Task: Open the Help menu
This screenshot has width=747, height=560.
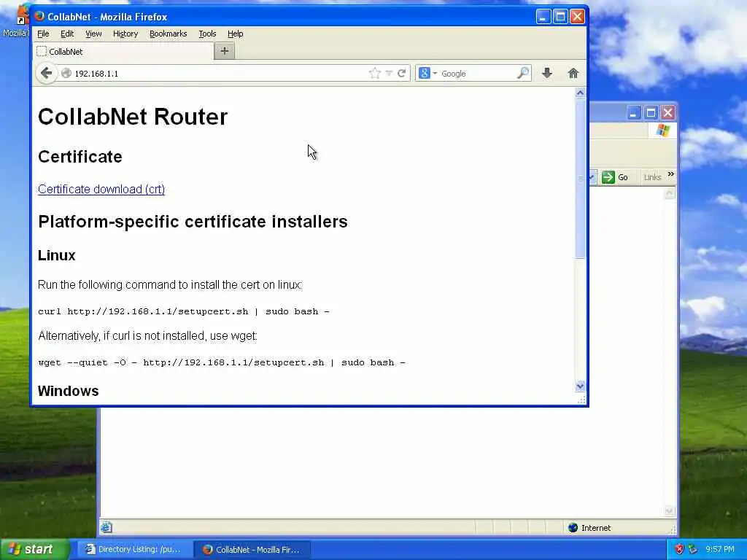Action: pos(236,34)
